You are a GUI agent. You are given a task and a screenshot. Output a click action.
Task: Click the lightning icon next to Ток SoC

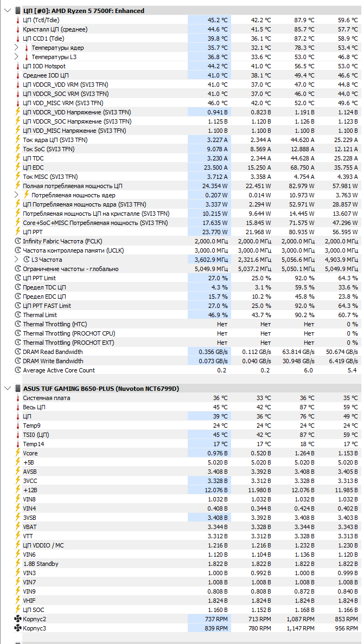click(x=18, y=149)
